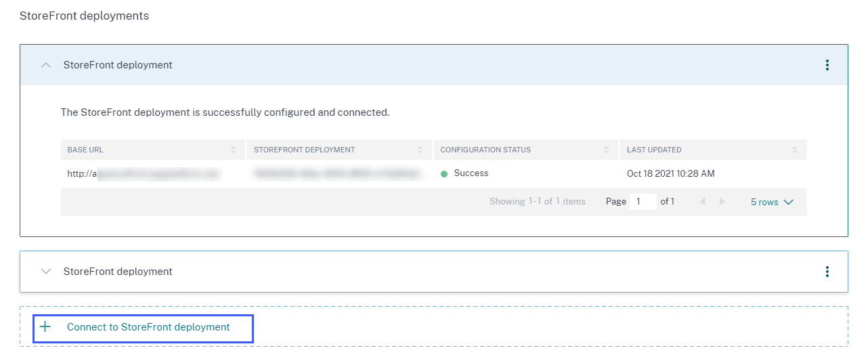Screen dimensions: 868x363
Task: Click the successfully configured and connected message
Action: [225, 112]
